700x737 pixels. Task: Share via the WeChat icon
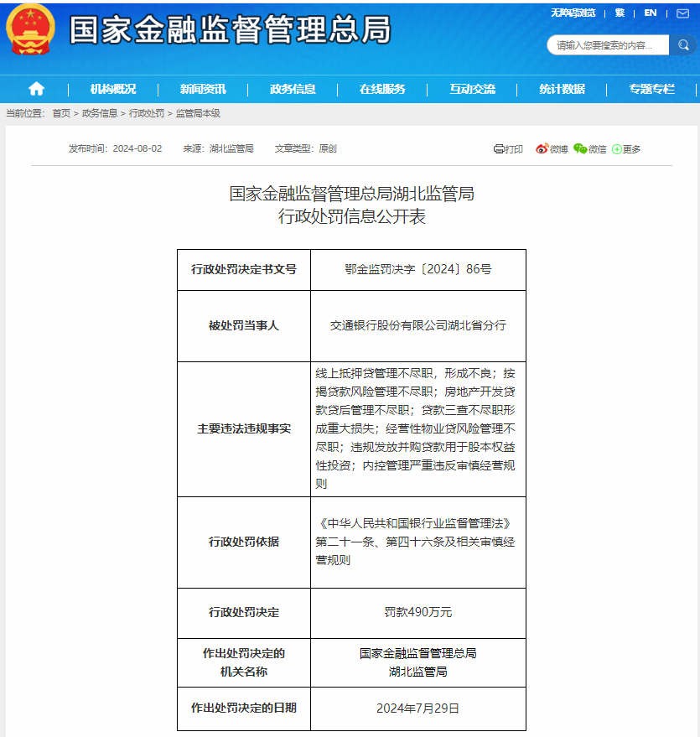[x=580, y=149]
